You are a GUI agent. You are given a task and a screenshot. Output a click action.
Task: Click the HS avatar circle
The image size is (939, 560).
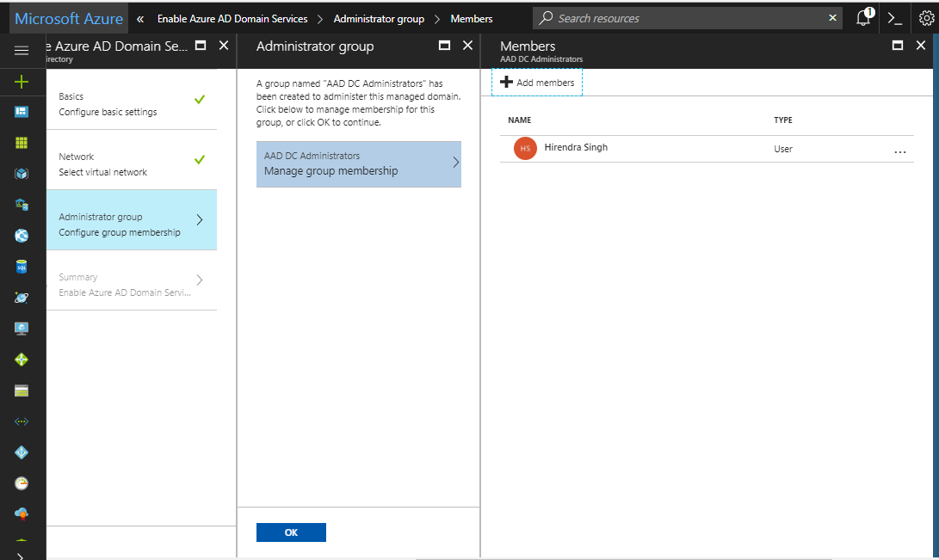525,148
